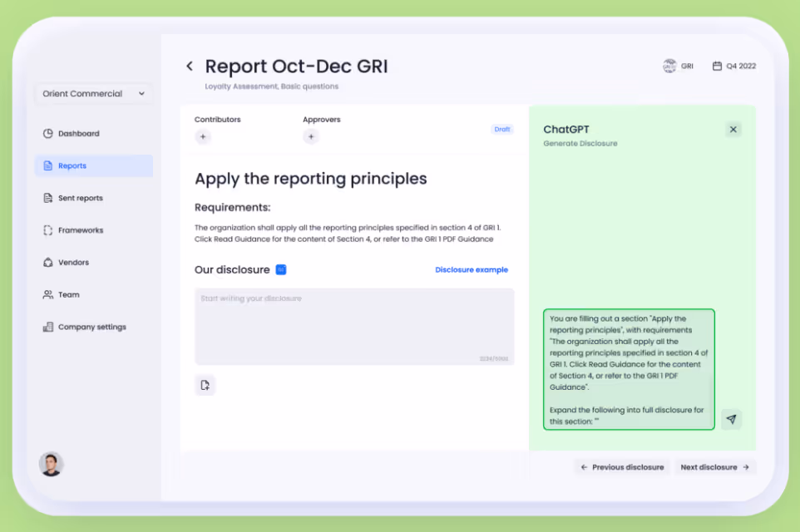Click the character counter in disclosure box
Image resolution: width=800 pixels, height=532 pixels.
(x=493, y=358)
